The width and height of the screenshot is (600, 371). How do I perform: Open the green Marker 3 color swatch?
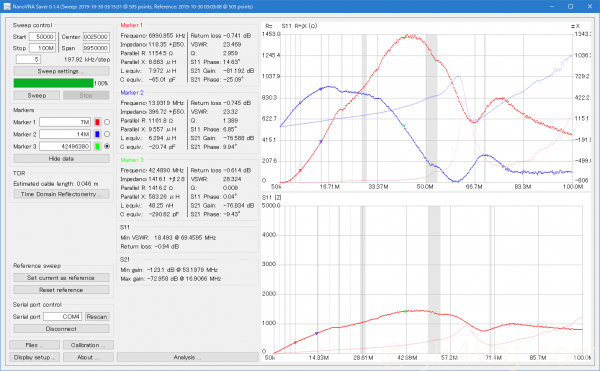pyautogui.click(x=97, y=146)
